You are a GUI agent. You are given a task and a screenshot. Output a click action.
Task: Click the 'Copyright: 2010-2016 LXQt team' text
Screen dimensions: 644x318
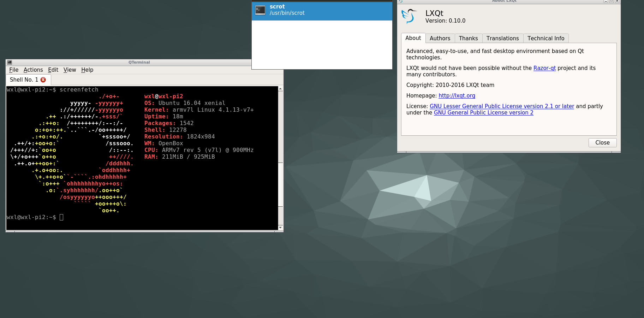450,85
